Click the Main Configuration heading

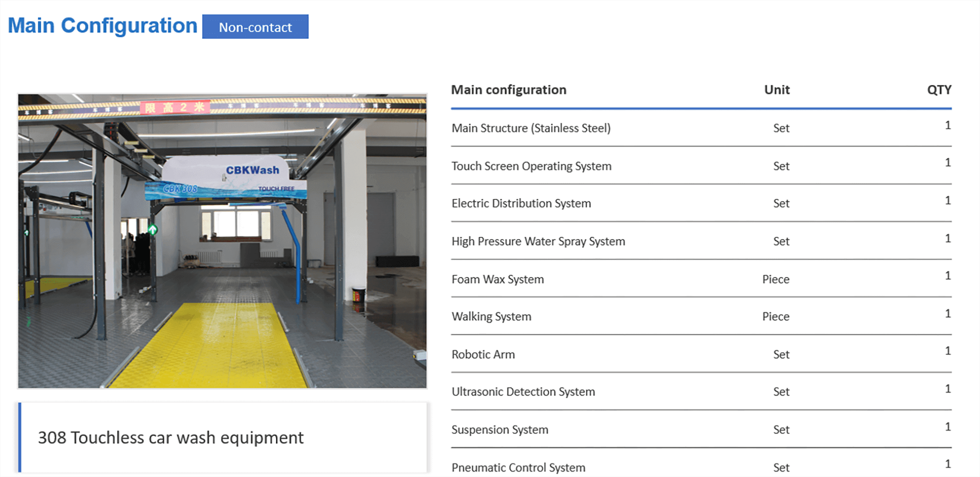(x=103, y=26)
